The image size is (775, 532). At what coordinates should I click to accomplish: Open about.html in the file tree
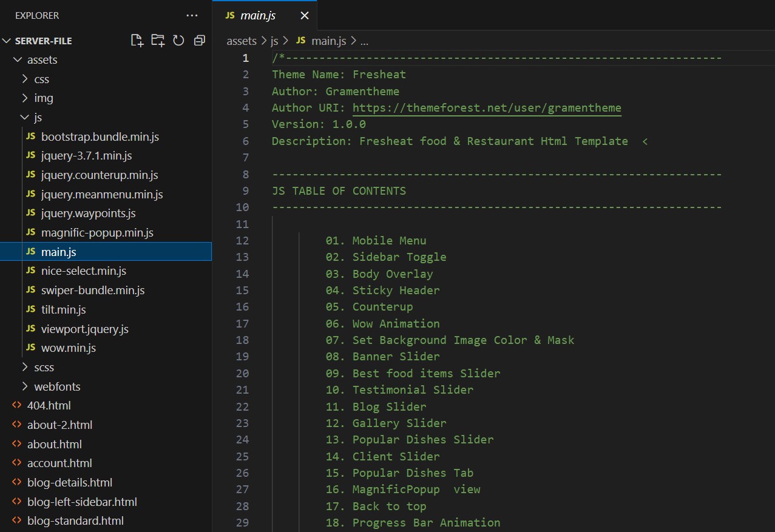(x=55, y=444)
